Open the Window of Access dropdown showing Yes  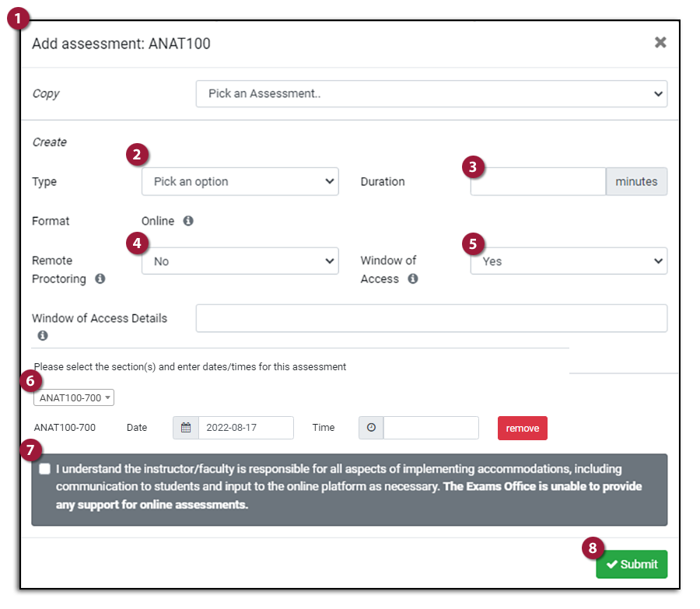(x=569, y=261)
